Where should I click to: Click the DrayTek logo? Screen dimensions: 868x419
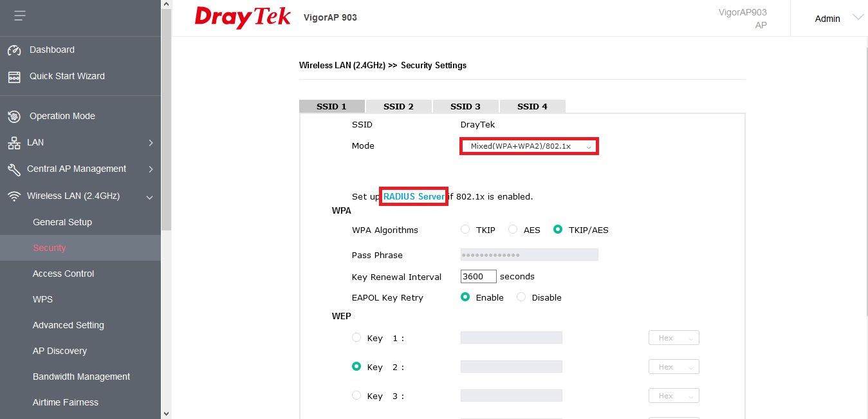243,17
